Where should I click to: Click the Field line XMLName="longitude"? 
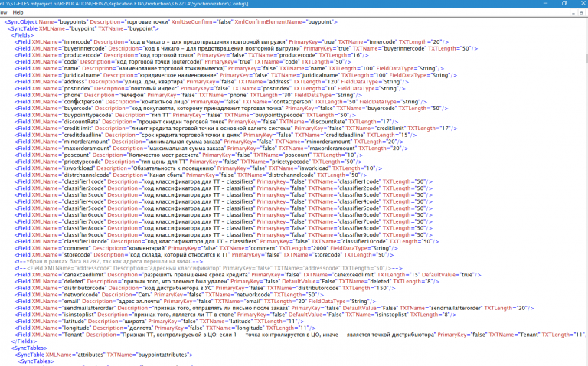pos(165,328)
